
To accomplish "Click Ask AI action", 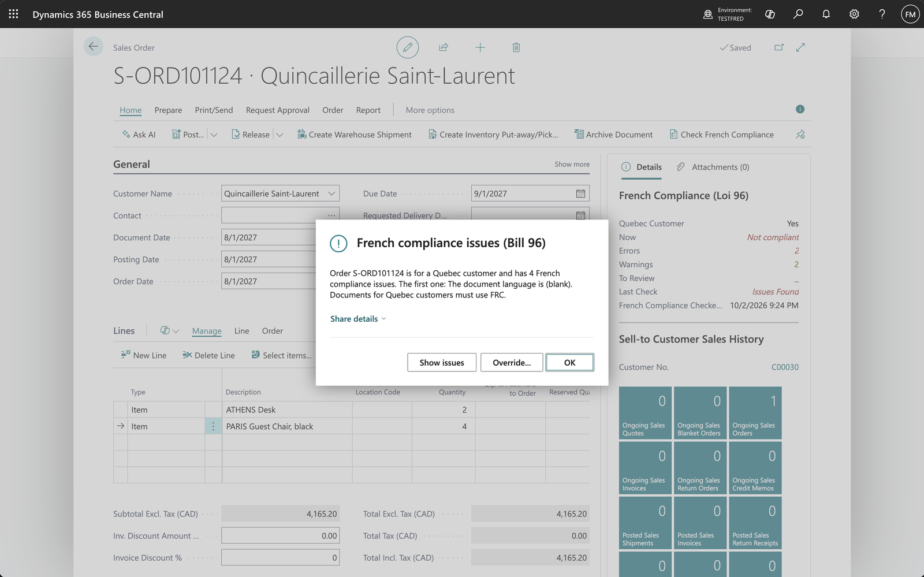I will (139, 135).
